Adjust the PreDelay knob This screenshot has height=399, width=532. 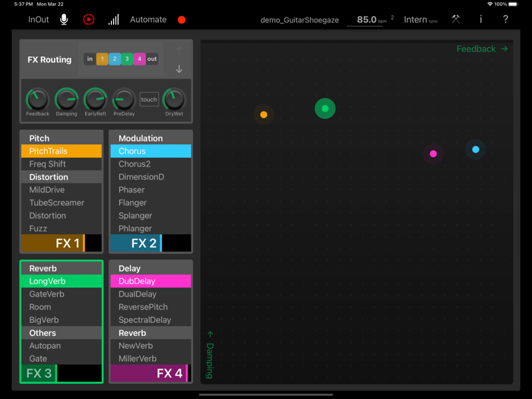tap(124, 100)
